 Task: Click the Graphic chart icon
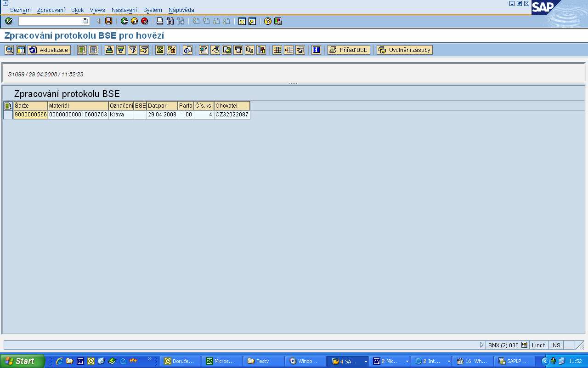(x=261, y=50)
